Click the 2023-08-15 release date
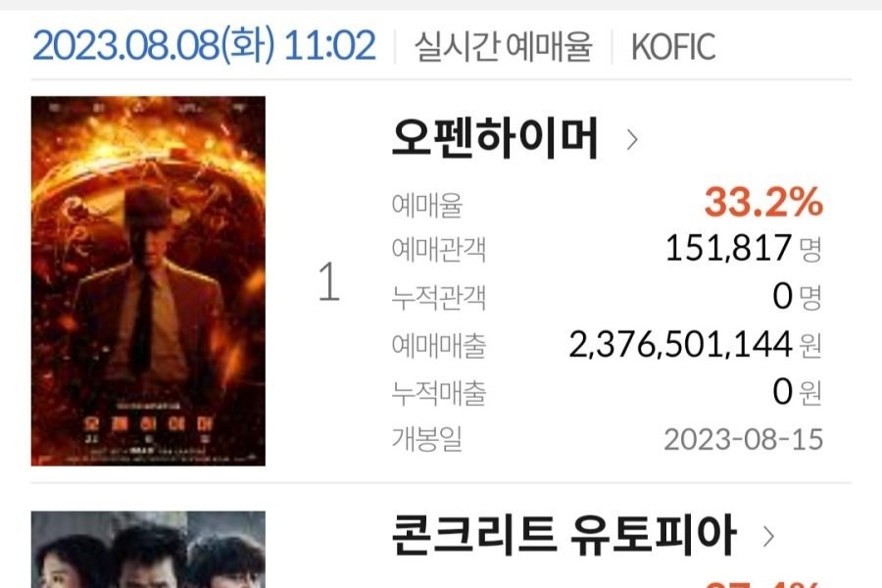882x588 pixels. coord(743,439)
